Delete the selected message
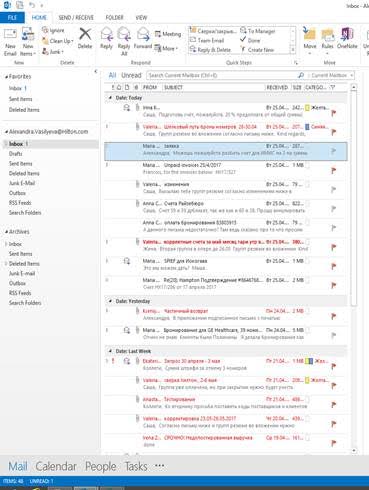 [85, 38]
